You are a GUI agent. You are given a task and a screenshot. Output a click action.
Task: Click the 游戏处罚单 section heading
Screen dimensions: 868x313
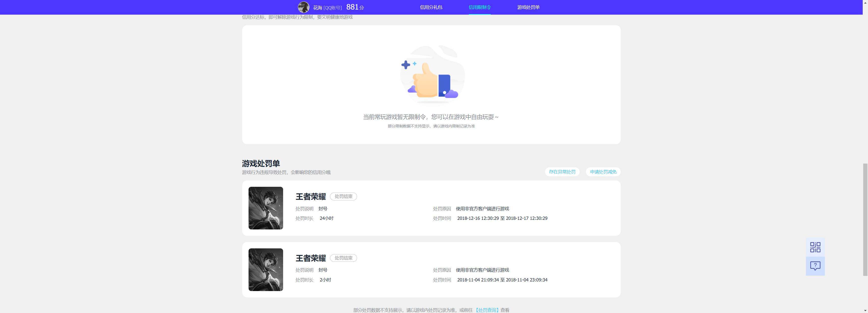coord(261,163)
